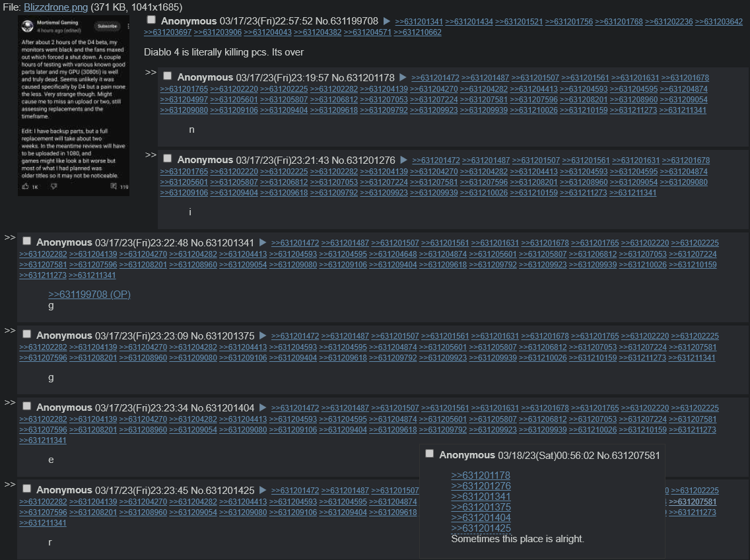Check the box beside post No.631201276
Image resolution: width=750 pixels, height=560 pixels.
coord(168,158)
